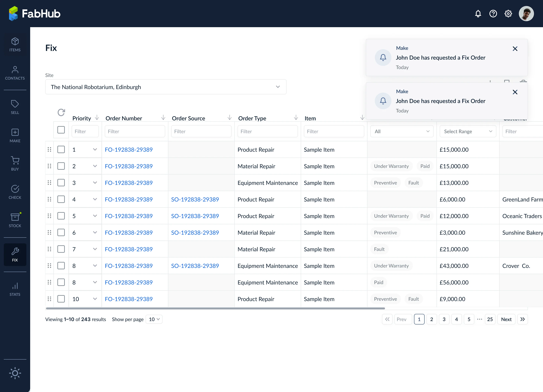
Task: Check the priority 6 row checkbox
Action: [x=61, y=232]
